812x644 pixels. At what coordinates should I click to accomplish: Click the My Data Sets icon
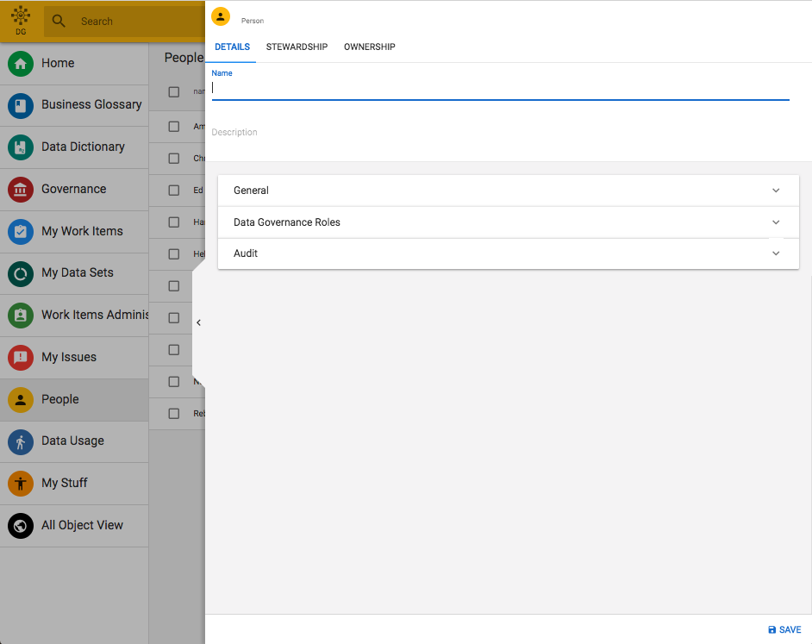21,273
